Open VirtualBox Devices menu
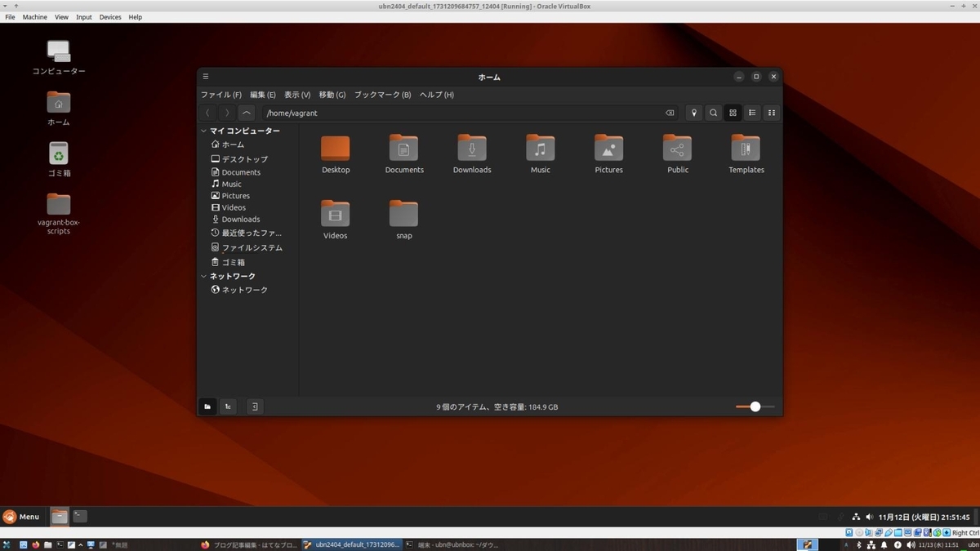This screenshot has width=980, height=551. [x=110, y=17]
